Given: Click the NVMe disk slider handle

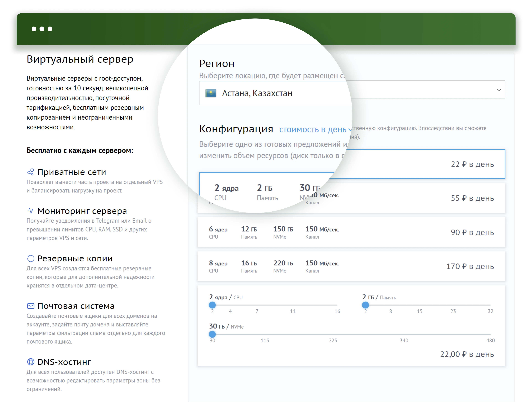Looking at the screenshot, I should pyautogui.click(x=212, y=334).
